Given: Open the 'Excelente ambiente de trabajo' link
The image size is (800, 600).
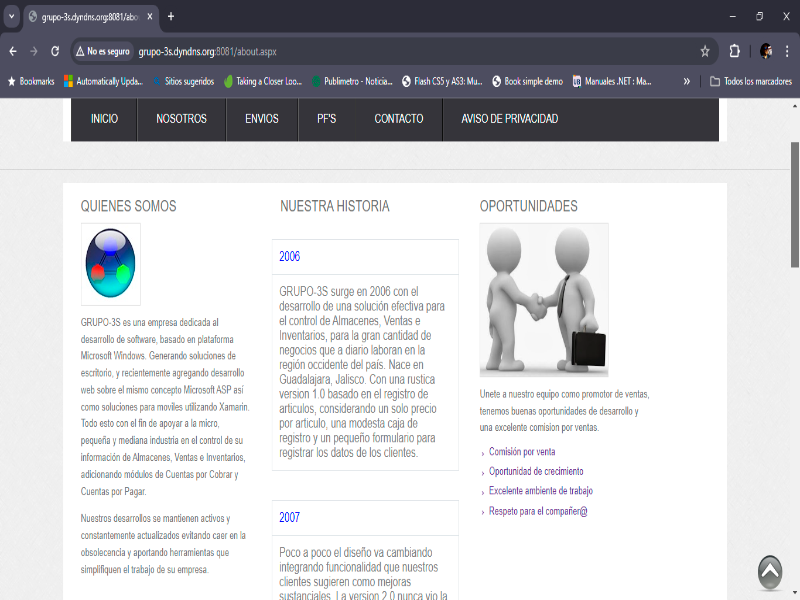Looking at the screenshot, I should (x=540, y=491).
